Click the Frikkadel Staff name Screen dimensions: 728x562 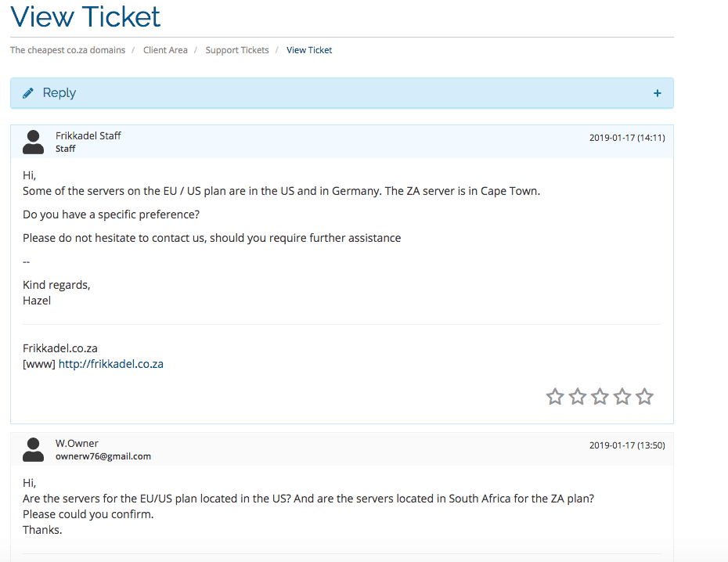click(88, 135)
